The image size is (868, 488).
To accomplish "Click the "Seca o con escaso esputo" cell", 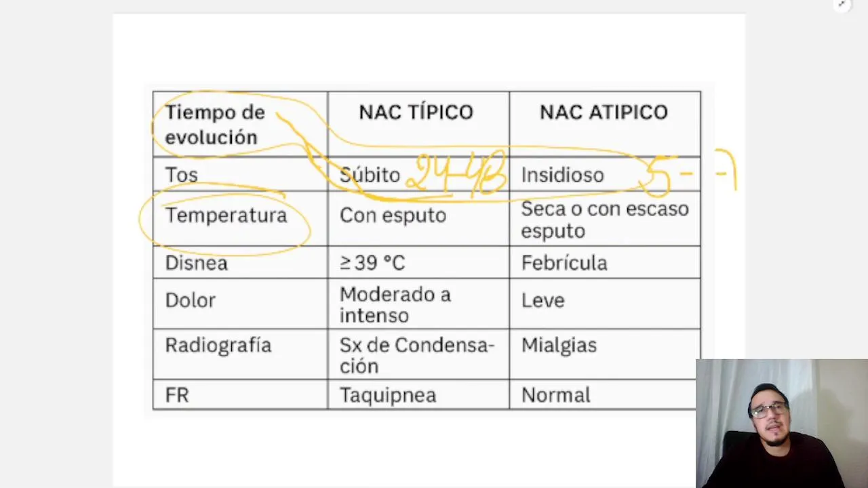I will pyautogui.click(x=604, y=220).
